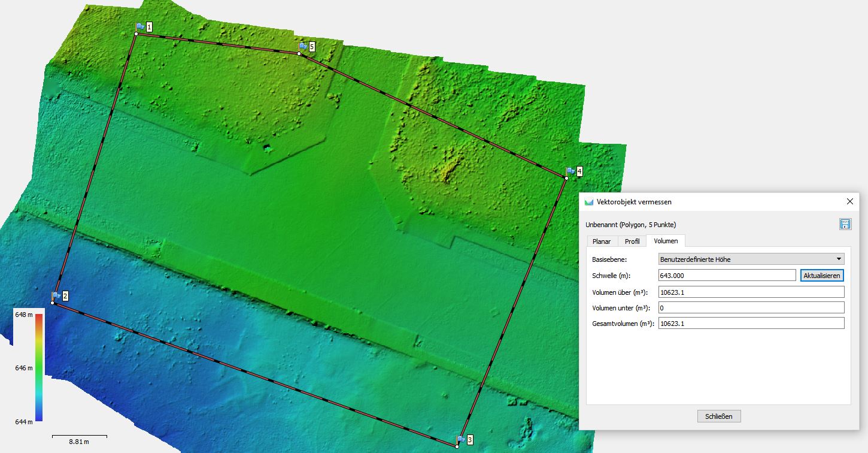Click the Schließen button

[719, 416]
